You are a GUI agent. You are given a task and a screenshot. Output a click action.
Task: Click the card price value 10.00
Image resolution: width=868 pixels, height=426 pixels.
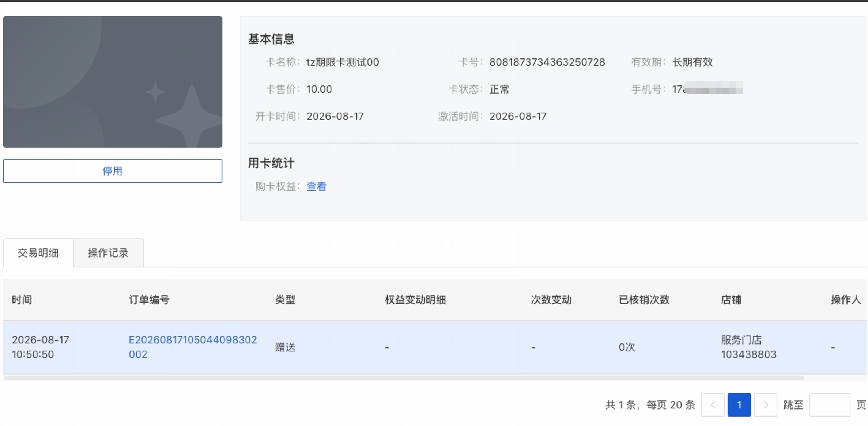tap(319, 90)
